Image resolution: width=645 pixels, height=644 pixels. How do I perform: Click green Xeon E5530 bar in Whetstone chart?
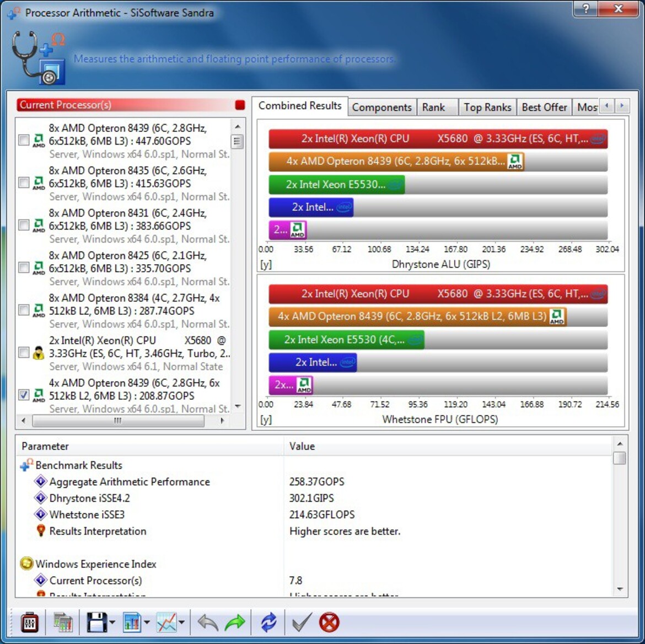coord(346,340)
